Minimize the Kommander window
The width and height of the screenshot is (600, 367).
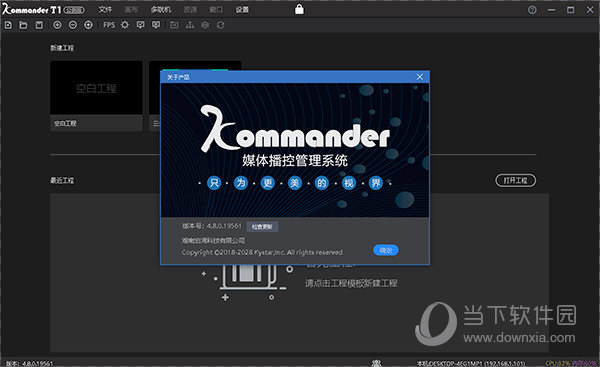[x=551, y=10]
